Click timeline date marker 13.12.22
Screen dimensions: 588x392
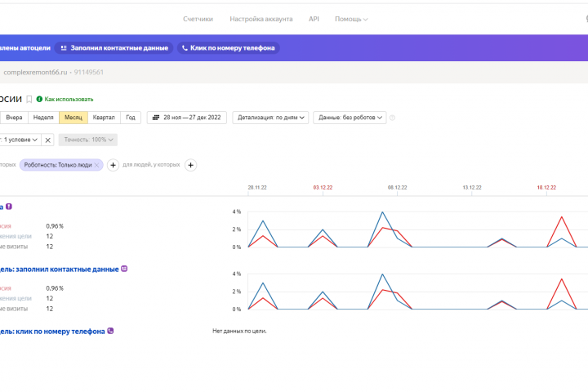pyautogui.click(x=472, y=187)
